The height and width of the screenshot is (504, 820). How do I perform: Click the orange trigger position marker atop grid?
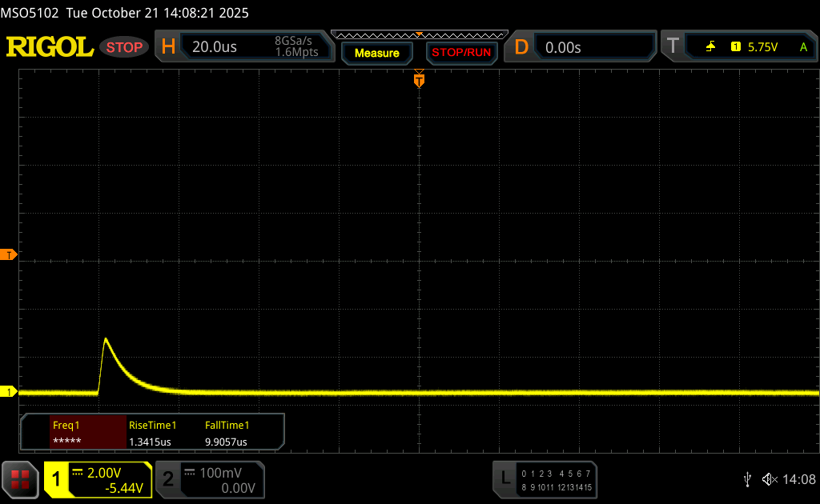click(419, 80)
